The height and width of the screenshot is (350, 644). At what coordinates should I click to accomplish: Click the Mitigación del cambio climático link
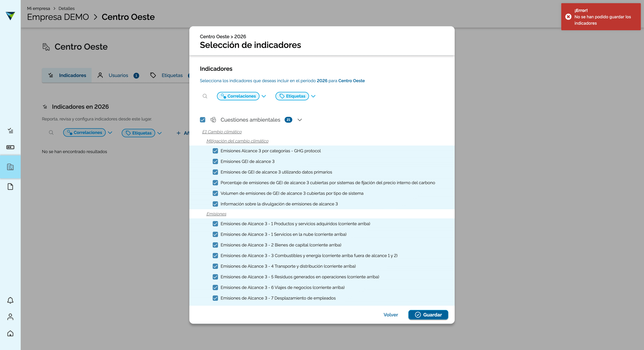pos(237,141)
